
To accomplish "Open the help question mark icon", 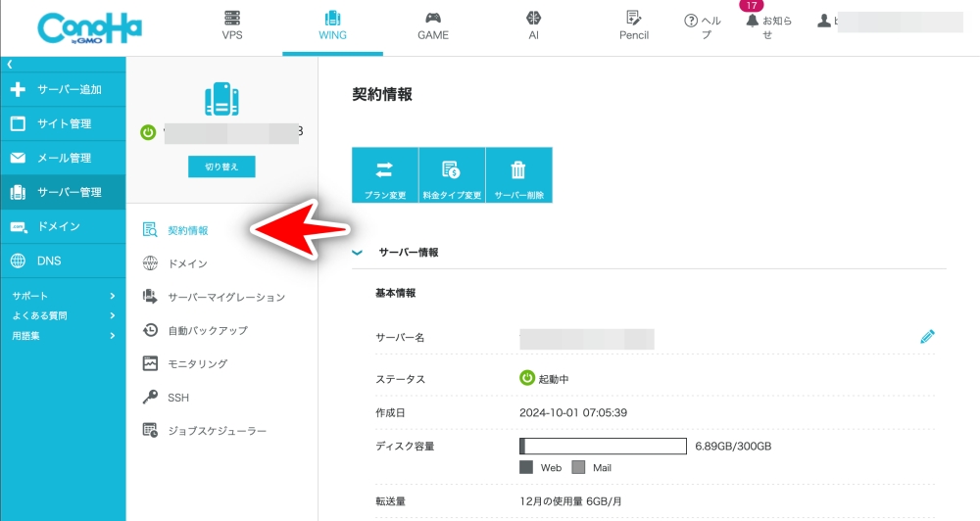I will click(x=691, y=21).
